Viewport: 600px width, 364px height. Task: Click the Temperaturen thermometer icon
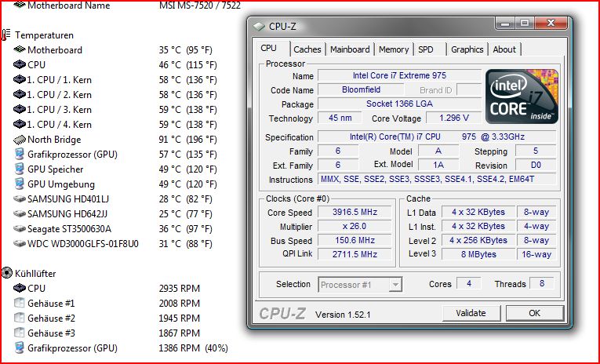[6, 35]
